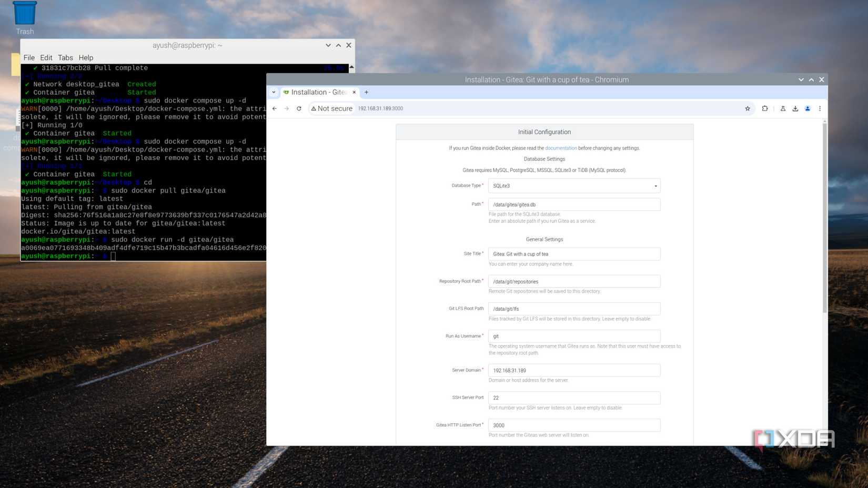Viewport: 868px width, 488px height.
Task: Open a new tab with the plus button
Action: coord(366,92)
